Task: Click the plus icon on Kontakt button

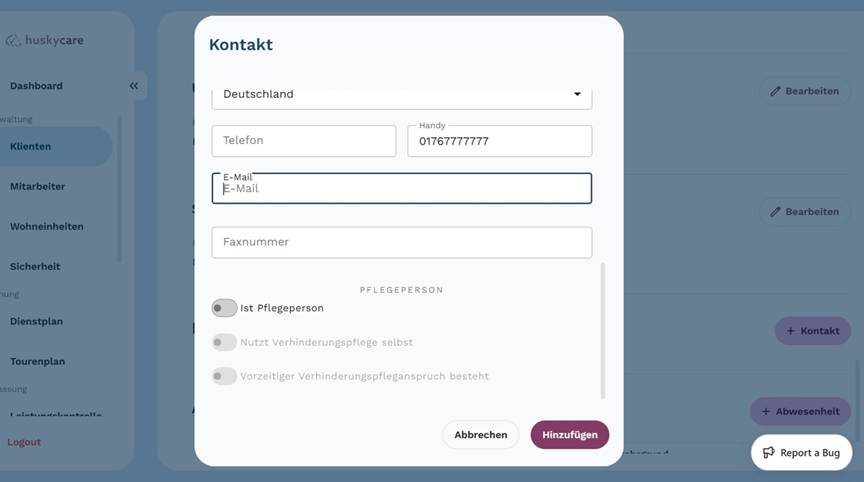Action: click(791, 331)
